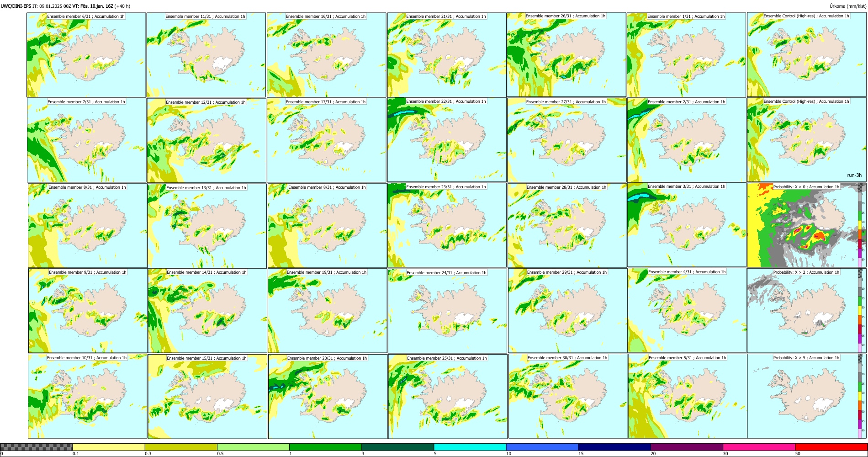Pick the purple 20–30 legend swatch
Screen dimensions: 868x457
pyautogui.click(x=687, y=447)
